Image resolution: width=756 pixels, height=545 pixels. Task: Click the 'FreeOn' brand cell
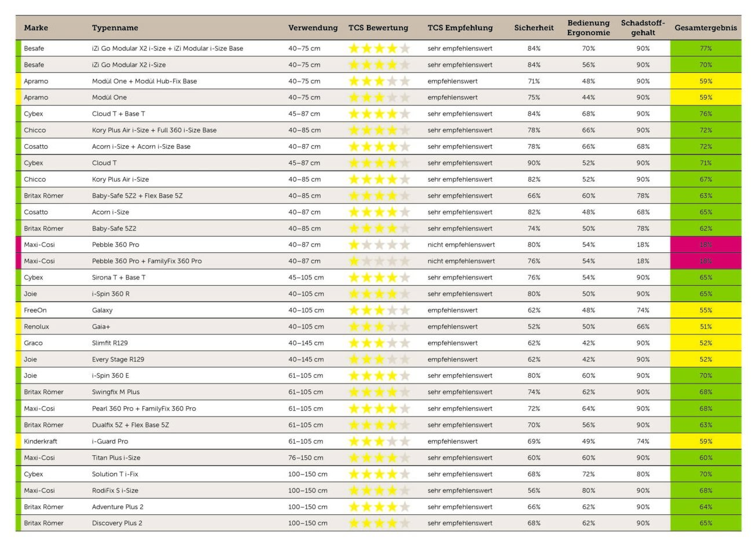pos(35,310)
